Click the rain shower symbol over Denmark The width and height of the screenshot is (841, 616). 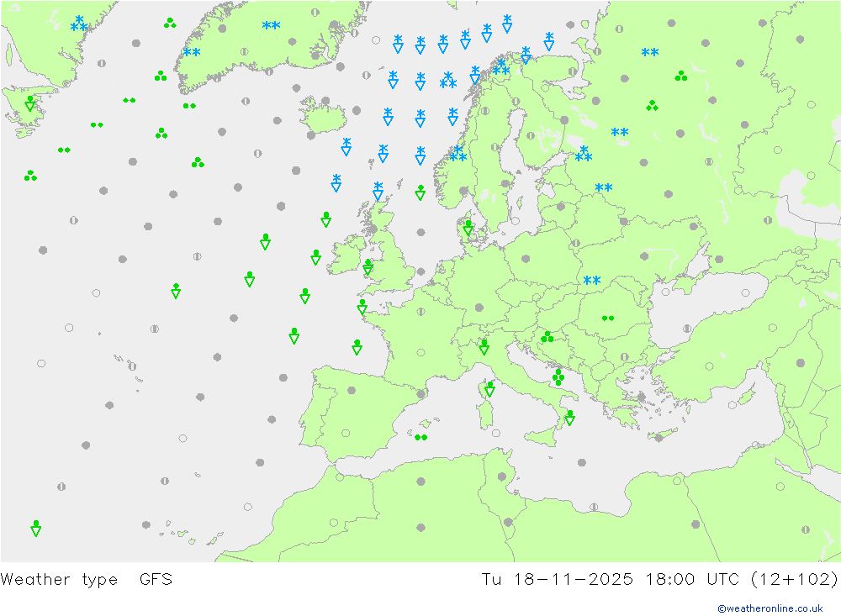468,227
